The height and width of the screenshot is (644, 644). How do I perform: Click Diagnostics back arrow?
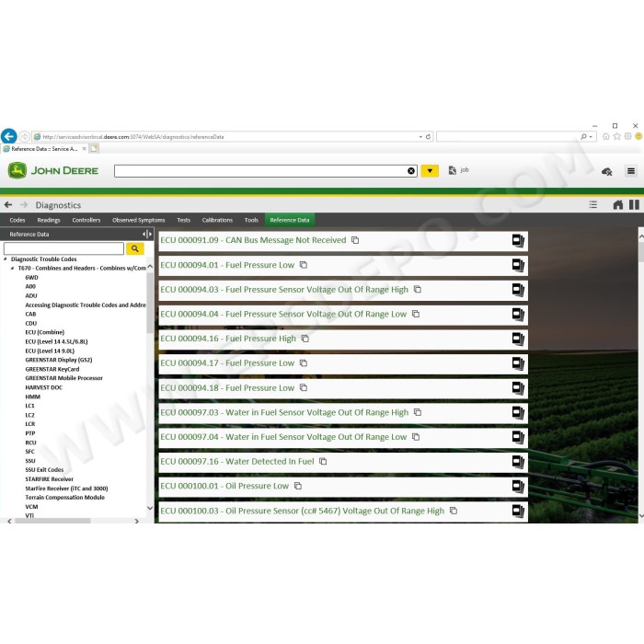pyautogui.click(x=8, y=204)
